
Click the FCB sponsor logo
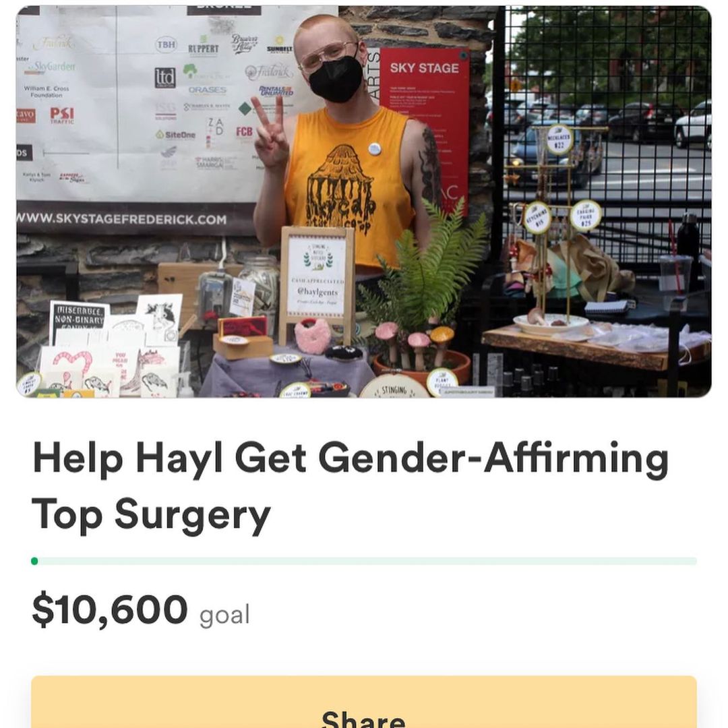tap(244, 132)
